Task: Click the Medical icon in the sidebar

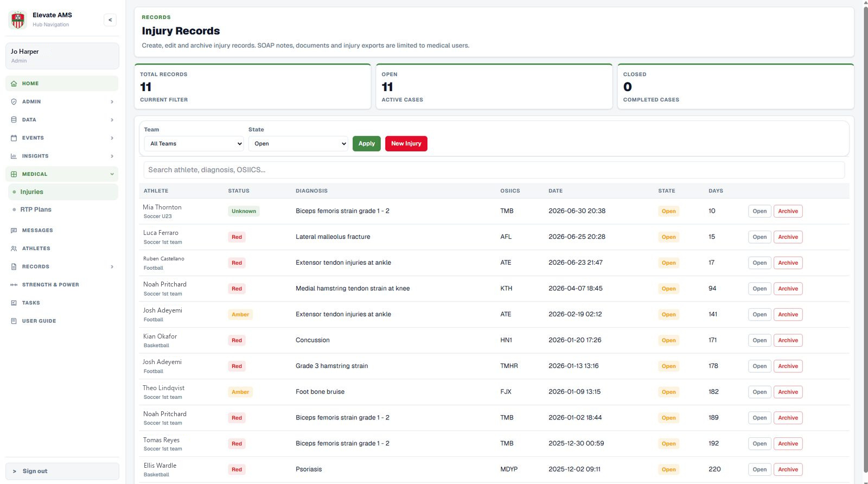Action: coord(14,174)
